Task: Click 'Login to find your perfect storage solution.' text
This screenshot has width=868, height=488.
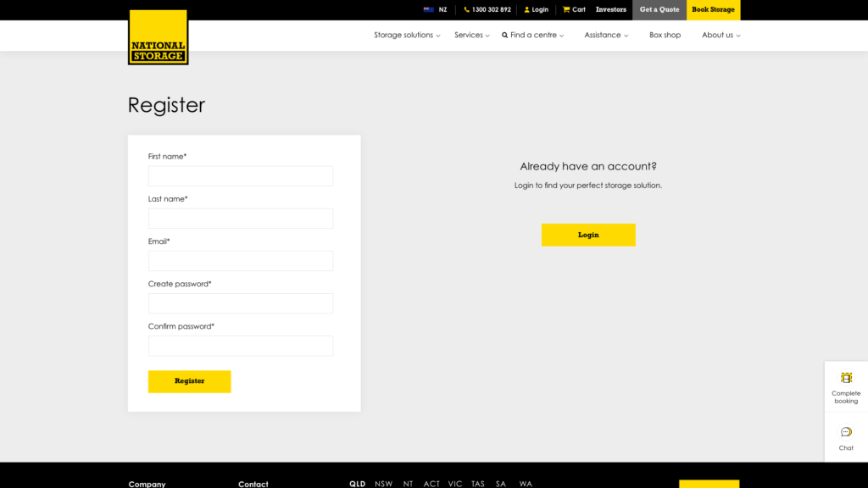Action: pos(588,186)
